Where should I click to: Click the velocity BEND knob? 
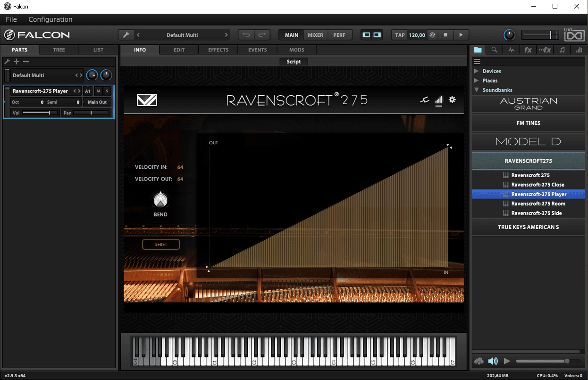coord(160,200)
